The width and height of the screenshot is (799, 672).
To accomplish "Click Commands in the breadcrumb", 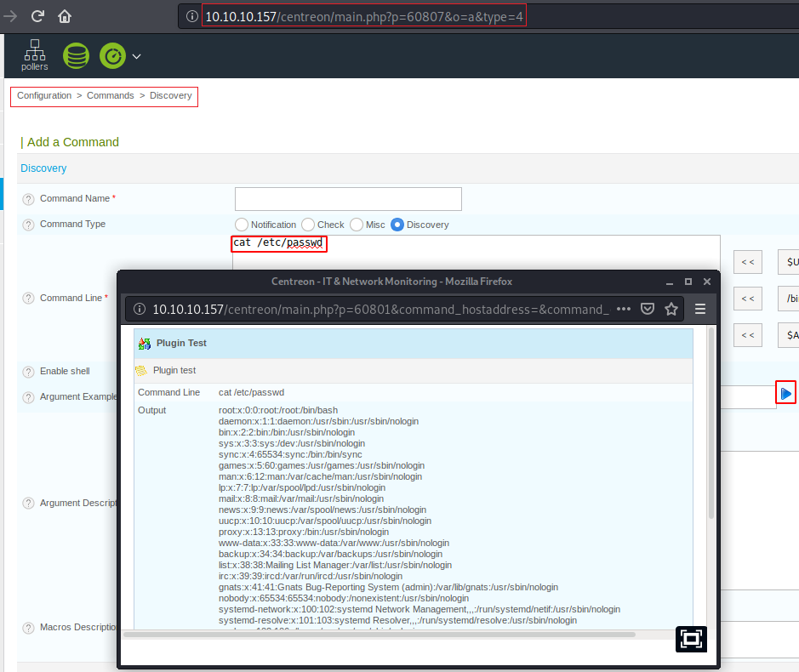I will (x=110, y=95).
